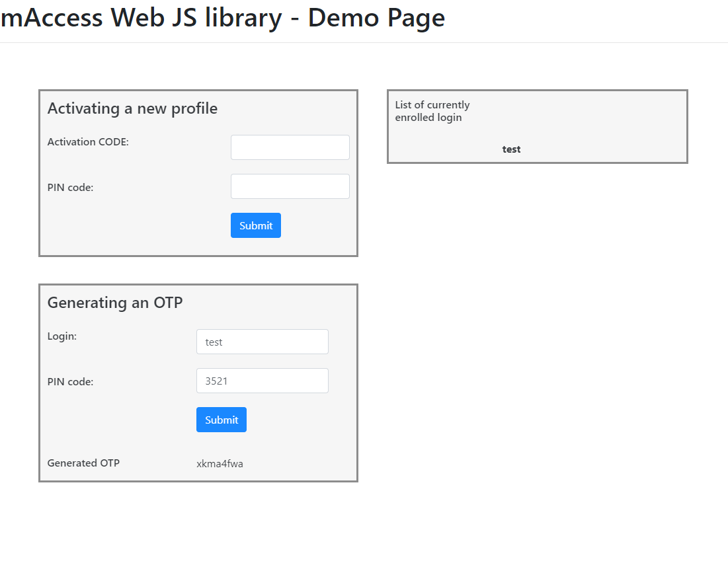Click the Activating a new profile heading
The height and width of the screenshot is (569, 728).
point(132,108)
